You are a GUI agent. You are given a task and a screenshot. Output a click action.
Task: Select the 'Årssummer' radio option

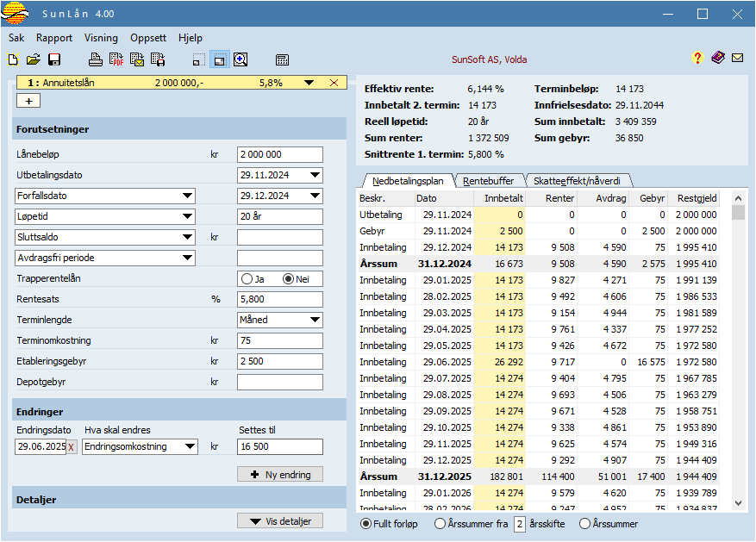click(585, 524)
